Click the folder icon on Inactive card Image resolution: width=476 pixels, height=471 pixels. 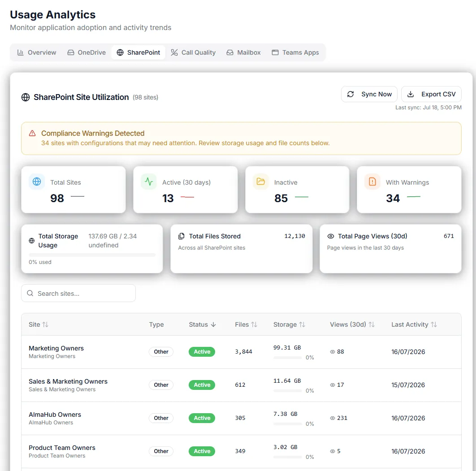coord(261,181)
